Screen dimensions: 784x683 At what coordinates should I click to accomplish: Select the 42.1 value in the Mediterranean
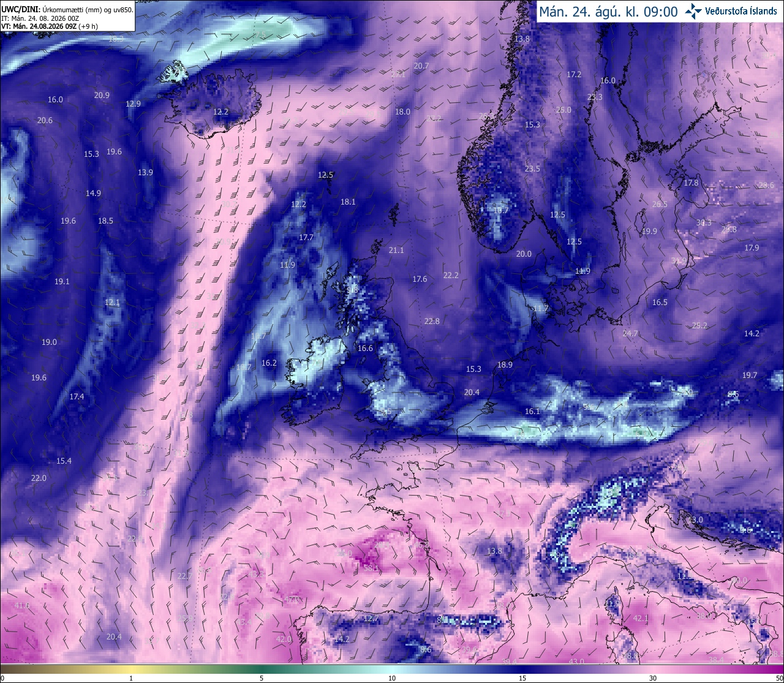(641, 619)
